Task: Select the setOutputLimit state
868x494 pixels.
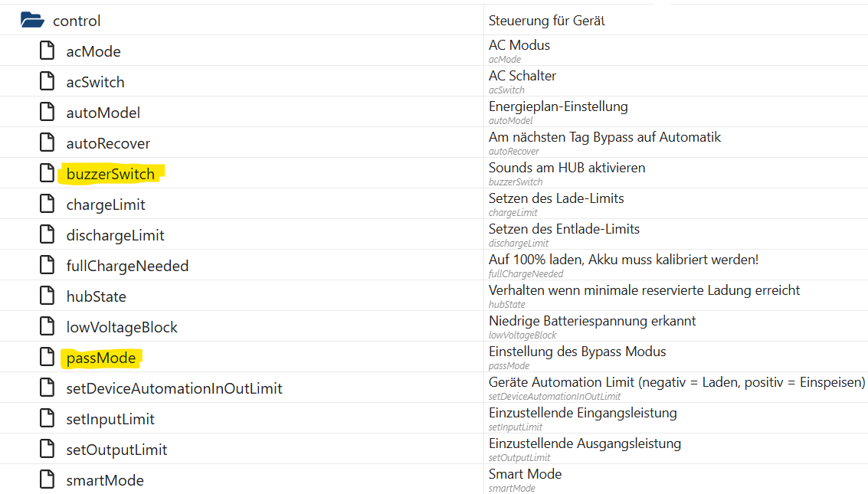Action: [x=116, y=450]
